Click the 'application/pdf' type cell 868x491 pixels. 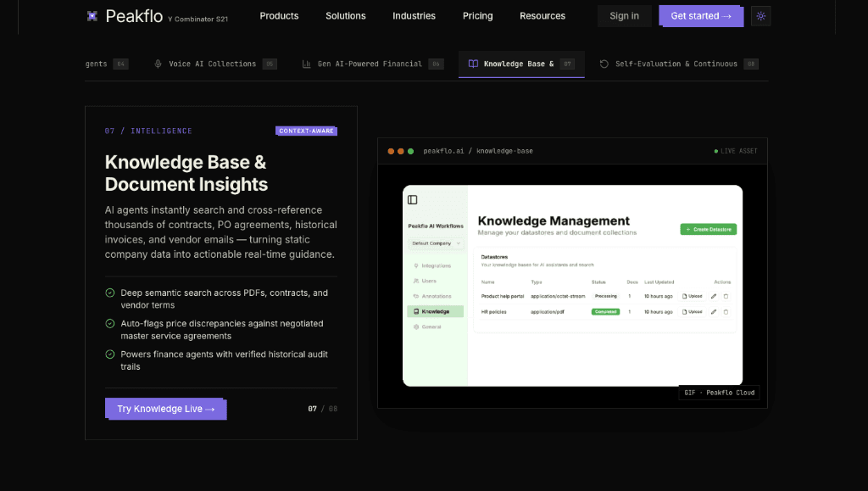click(x=548, y=312)
